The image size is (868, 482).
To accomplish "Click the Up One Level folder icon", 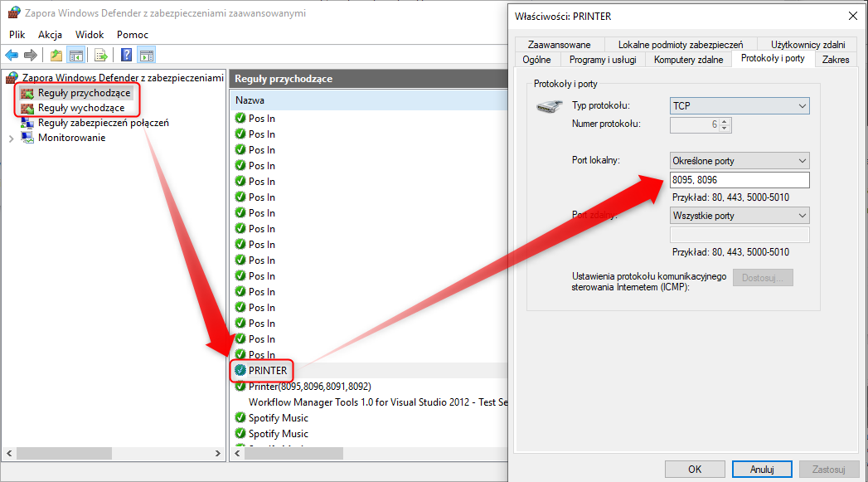I will click(x=56, y=56).
